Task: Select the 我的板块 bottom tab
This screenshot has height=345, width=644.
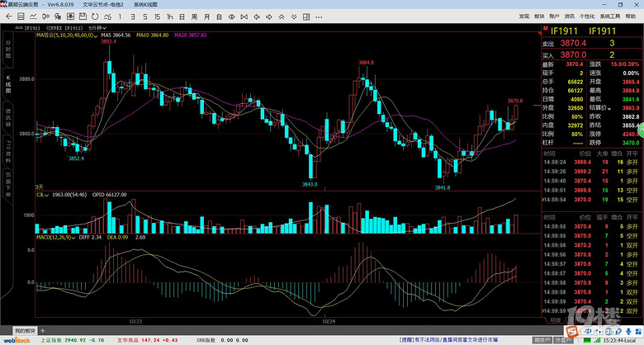Action: click(x=25, y=331)
